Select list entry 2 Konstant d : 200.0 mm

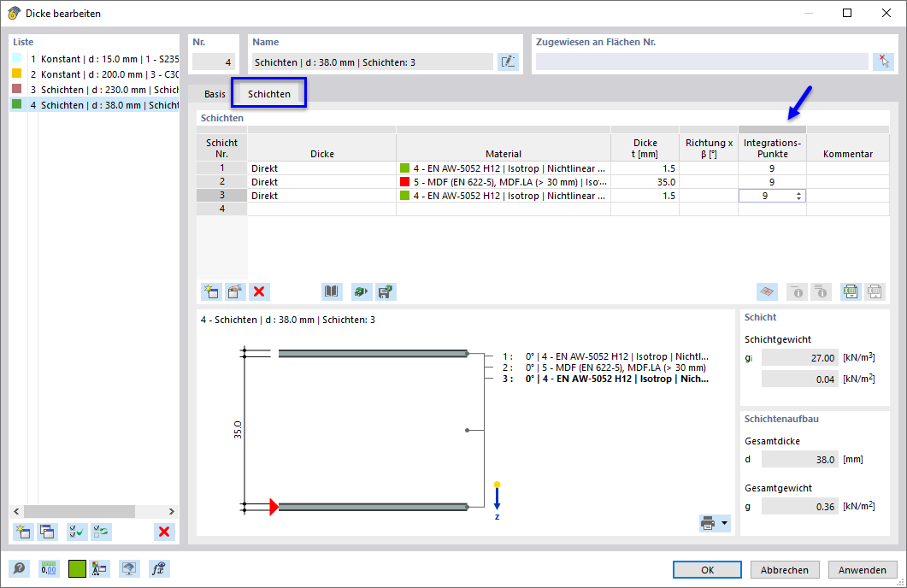point(94,74)
